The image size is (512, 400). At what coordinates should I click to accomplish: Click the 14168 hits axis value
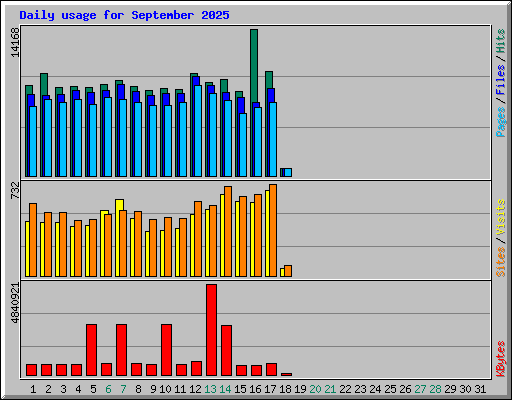tap(15, 42)
